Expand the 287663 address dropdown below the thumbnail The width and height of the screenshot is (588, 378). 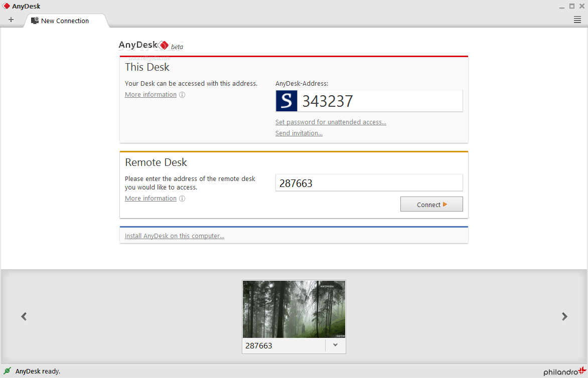click(335, 345)
